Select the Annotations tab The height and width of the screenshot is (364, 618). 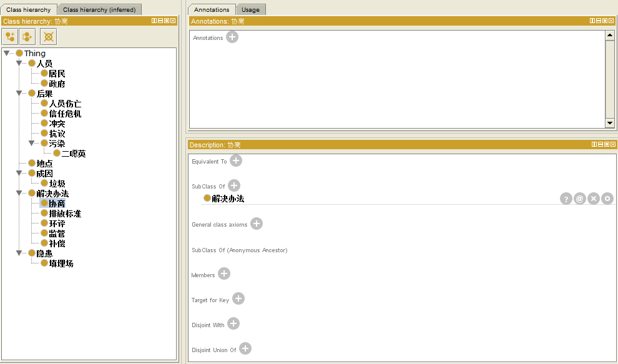tap(212, 9)
